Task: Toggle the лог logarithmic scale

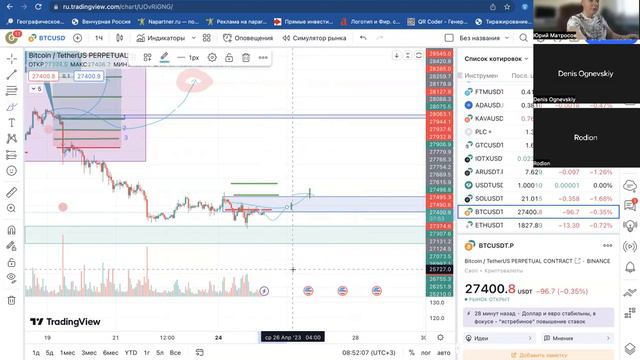Action: [425, 353]
